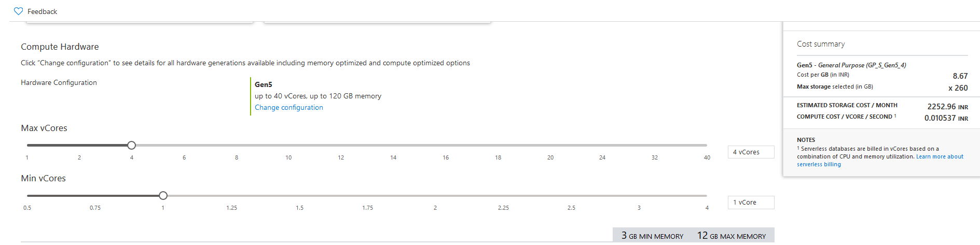Set Min vCores slider to 2.5

571,196
